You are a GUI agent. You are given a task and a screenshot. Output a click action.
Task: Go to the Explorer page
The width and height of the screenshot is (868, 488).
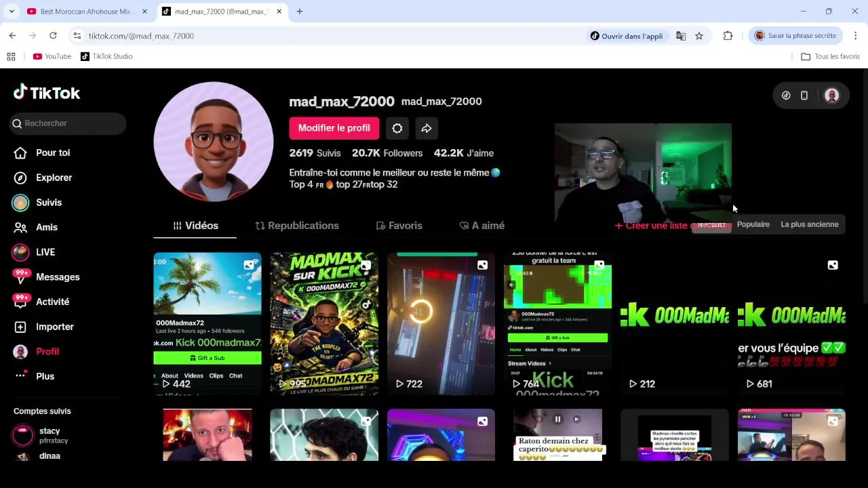pyautogui.click(x=43, y=178)
